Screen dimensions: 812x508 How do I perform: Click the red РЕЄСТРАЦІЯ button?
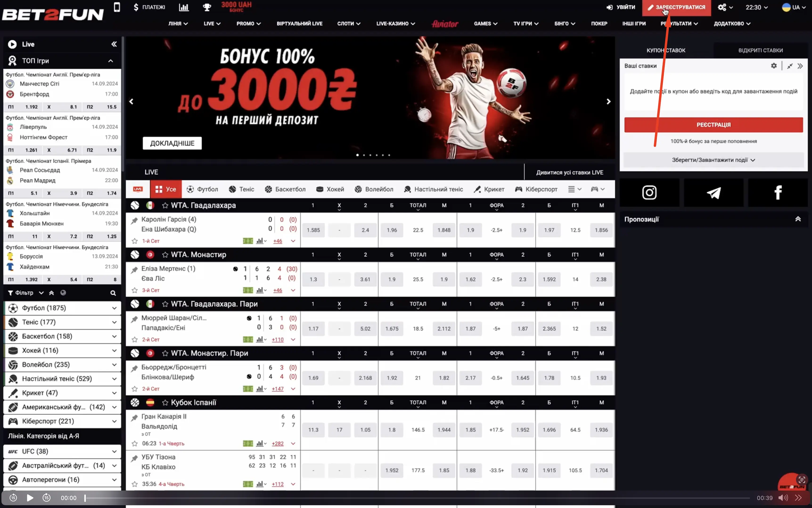point(713,125)
